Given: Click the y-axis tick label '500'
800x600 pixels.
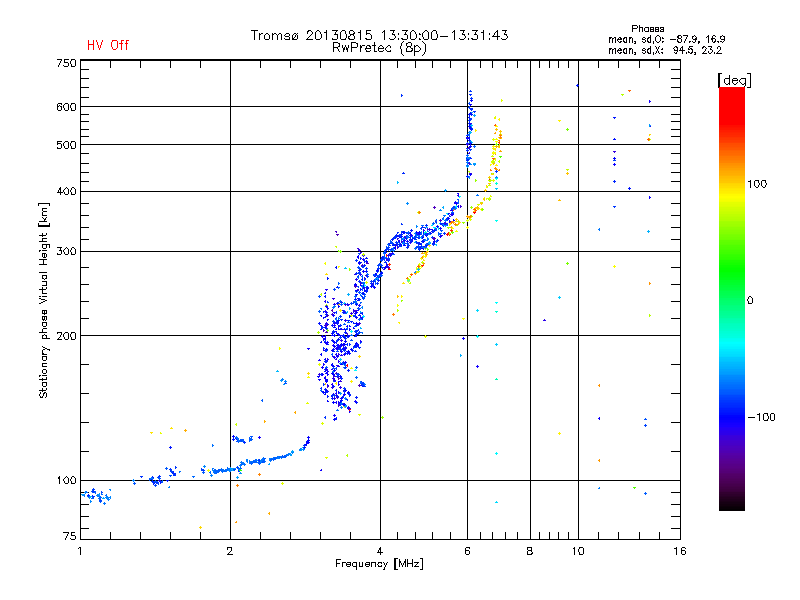Looking at the screenshot, I should 67,145.
